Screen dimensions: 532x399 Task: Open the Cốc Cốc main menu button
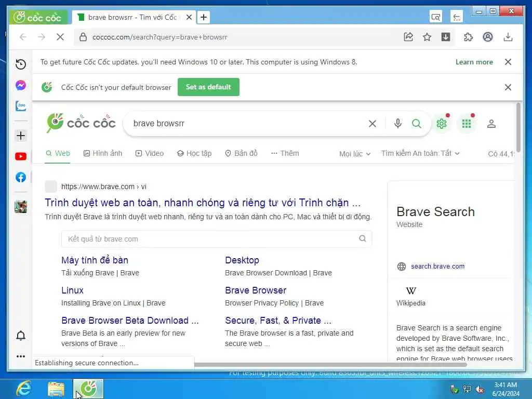click(38, 17)
